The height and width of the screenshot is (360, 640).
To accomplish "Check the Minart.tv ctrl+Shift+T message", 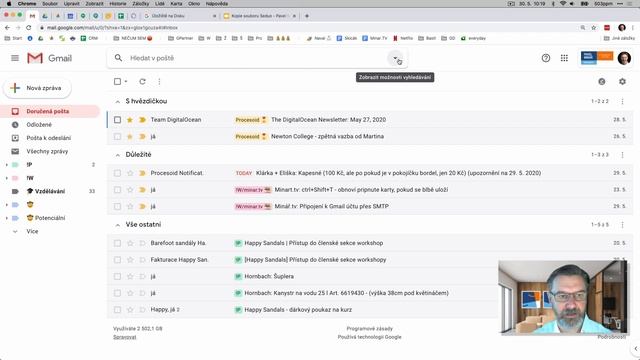I will (118, 190).
